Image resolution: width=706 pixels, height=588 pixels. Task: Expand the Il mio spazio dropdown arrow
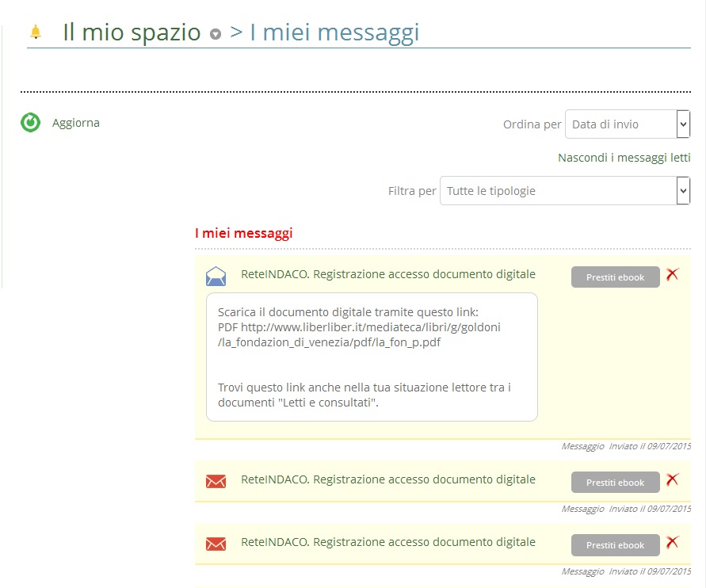click(x=216, y=34)
